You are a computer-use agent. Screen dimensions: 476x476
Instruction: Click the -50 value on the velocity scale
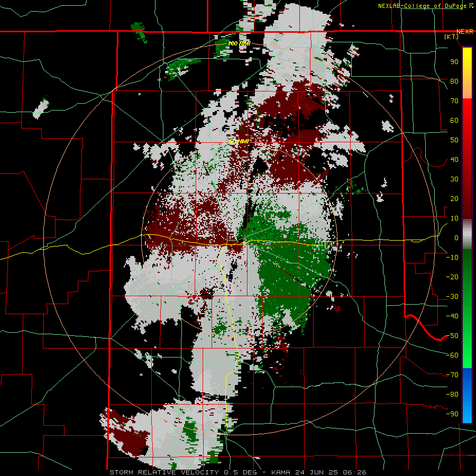(x=452, y=336)
